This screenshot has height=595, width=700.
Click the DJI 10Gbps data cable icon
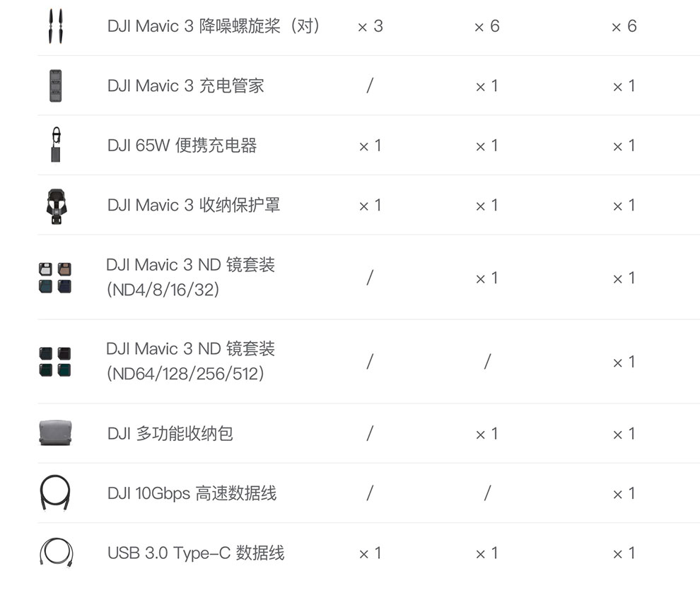[55, 493]
